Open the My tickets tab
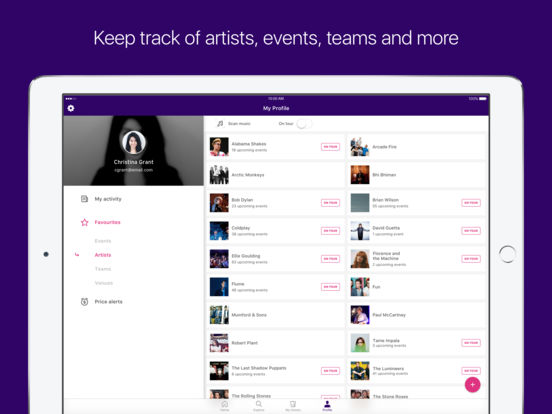Viewport: 552px width, 414px height. [x=293, y=406]
